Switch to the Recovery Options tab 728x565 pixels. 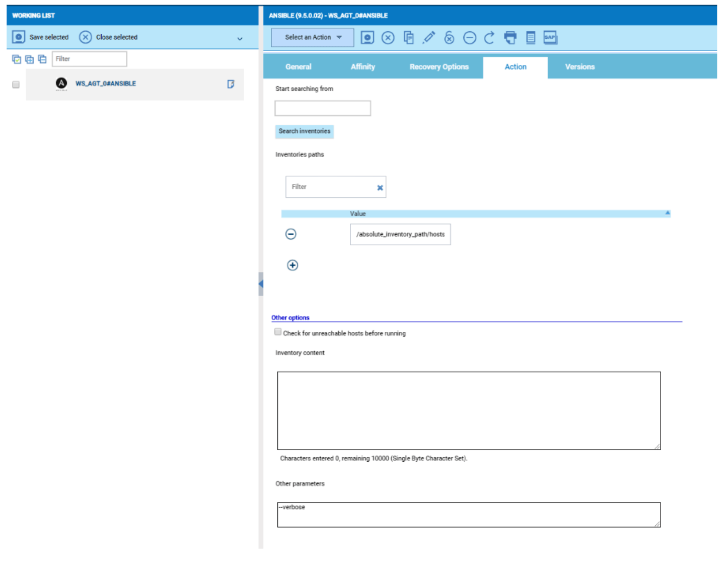439,67
